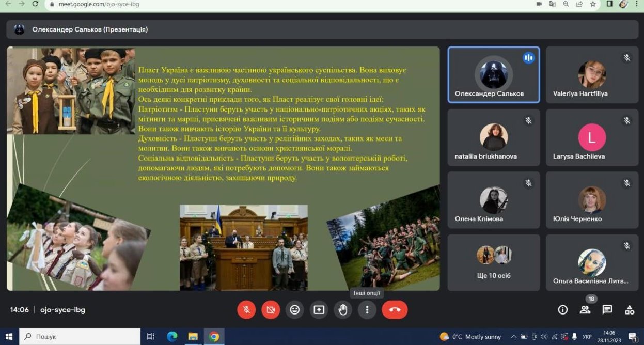Click the meet.google.com address bar
The width and height of the screenshot is (644, 345).
[x=207, y=4]
